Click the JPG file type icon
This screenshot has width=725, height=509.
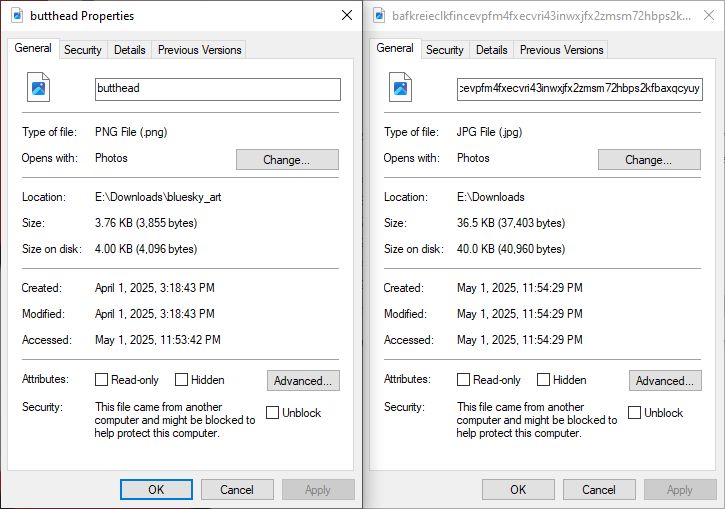(400, 89)
